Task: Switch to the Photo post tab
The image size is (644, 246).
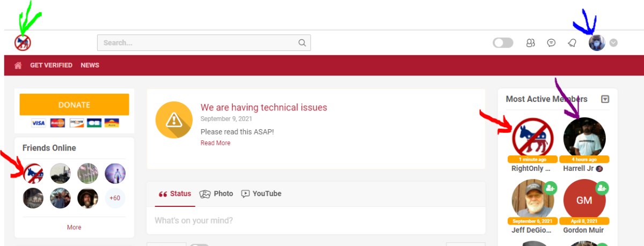Action: coord(216,193)
